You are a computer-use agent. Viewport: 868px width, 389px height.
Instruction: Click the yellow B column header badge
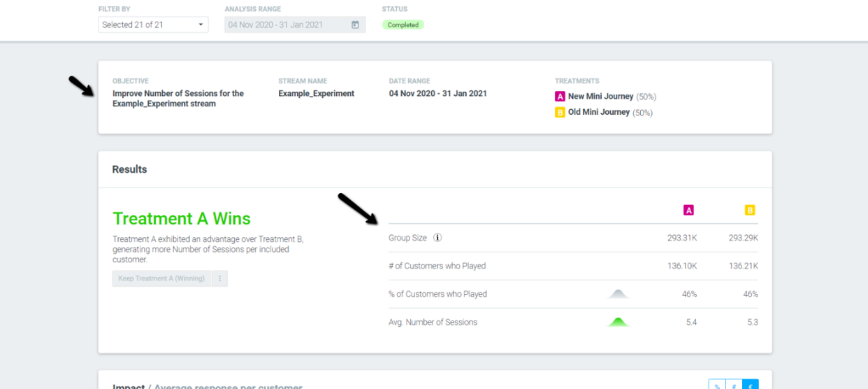[x=750, y=210]
